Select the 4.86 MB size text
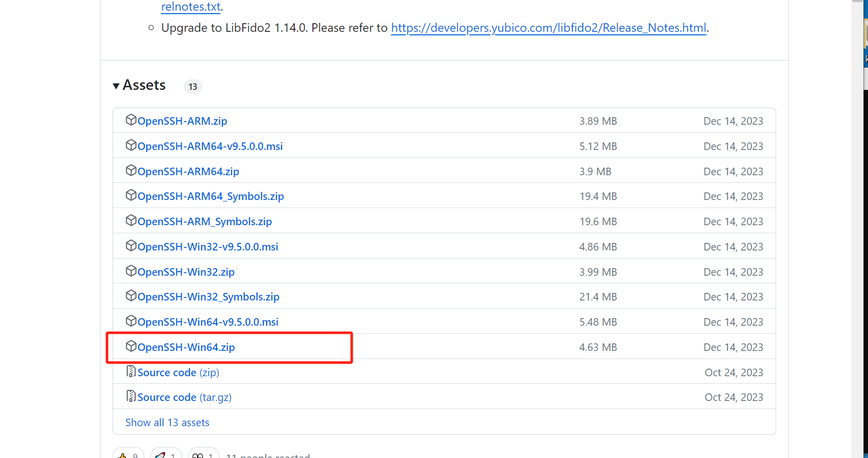This screenshot has height=458, width=868. click(x=598, y=247)
